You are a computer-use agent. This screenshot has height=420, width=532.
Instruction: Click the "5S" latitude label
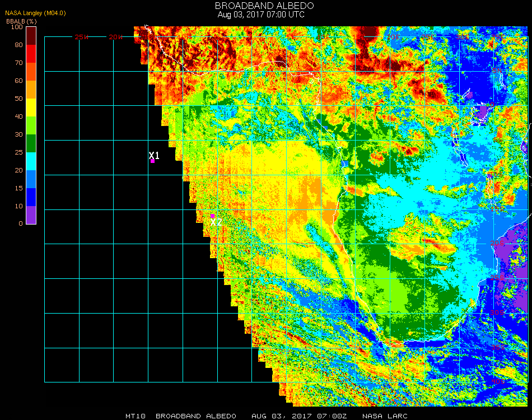coord(498,140)
